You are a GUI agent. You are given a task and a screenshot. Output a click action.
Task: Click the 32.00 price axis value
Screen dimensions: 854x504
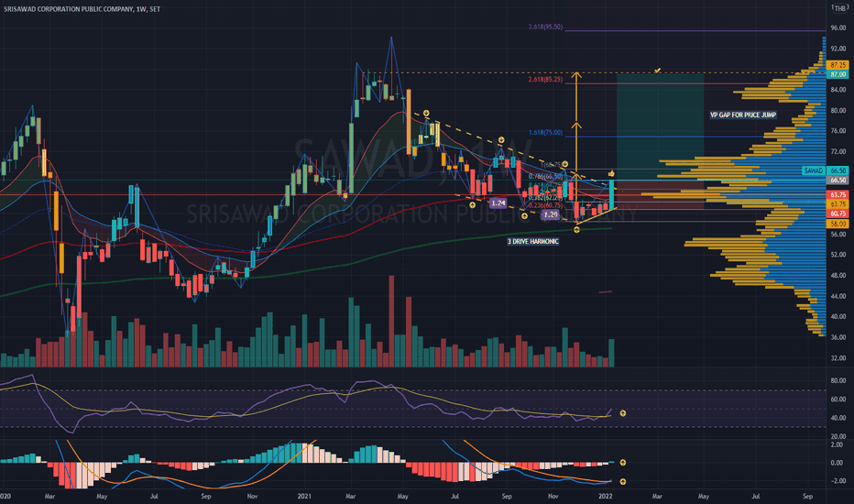click(838, 358)
